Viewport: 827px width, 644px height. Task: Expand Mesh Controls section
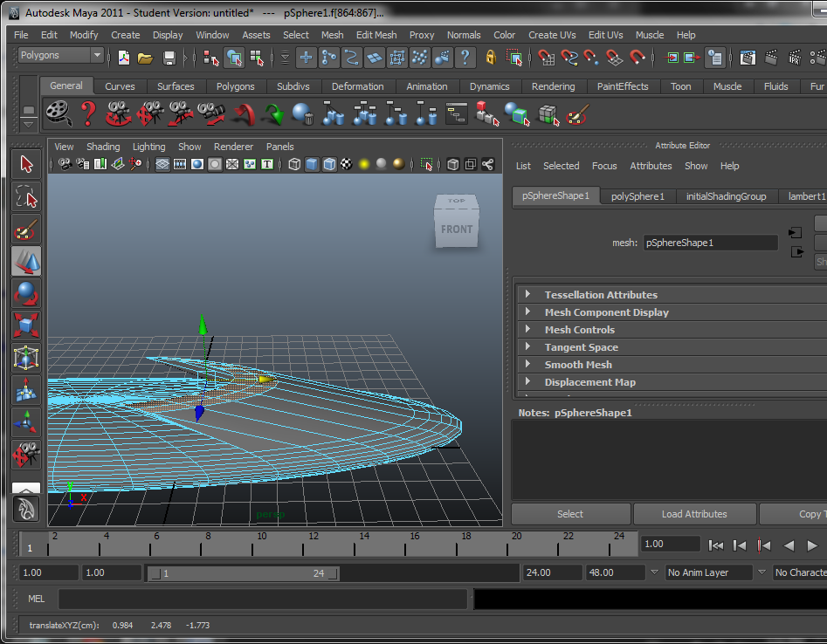point(527,329)
